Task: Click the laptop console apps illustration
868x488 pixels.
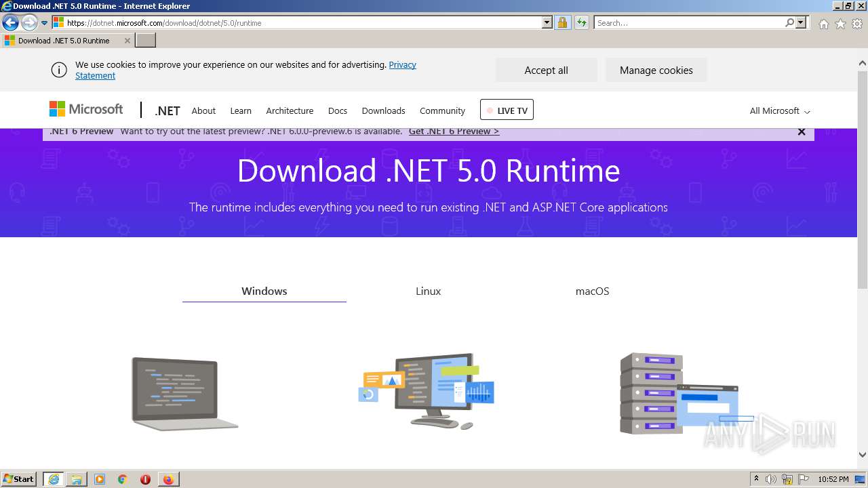Action: click(184, 394)
